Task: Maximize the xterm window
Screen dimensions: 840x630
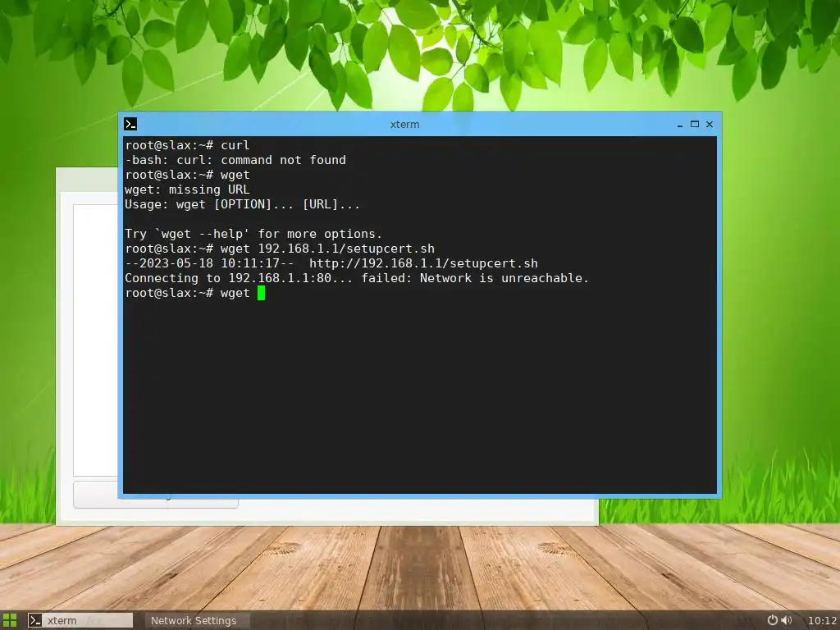Action: pos(694,124)
